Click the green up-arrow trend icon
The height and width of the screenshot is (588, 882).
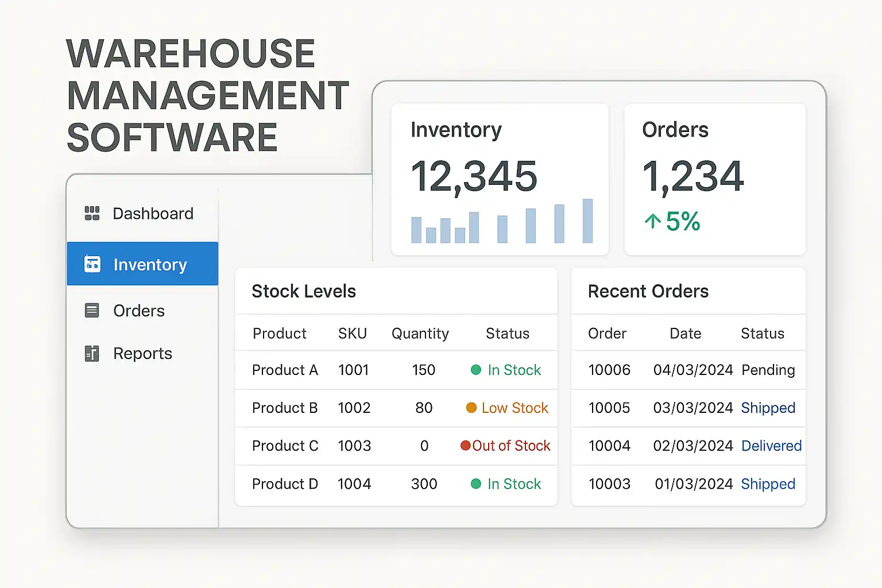click(x=652, y=222)
